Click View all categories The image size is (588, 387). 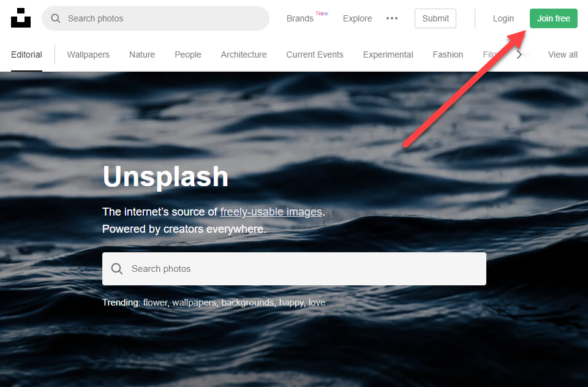click(562, 54)
